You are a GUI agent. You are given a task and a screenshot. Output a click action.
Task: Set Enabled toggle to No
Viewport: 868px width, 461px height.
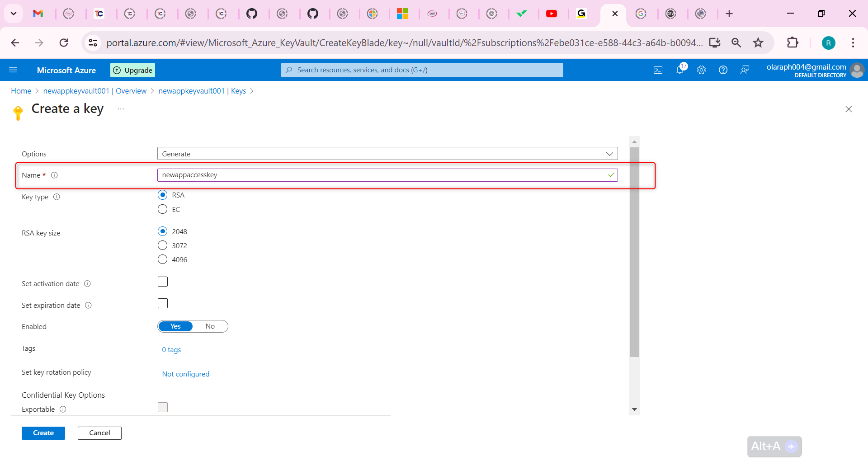210,326
